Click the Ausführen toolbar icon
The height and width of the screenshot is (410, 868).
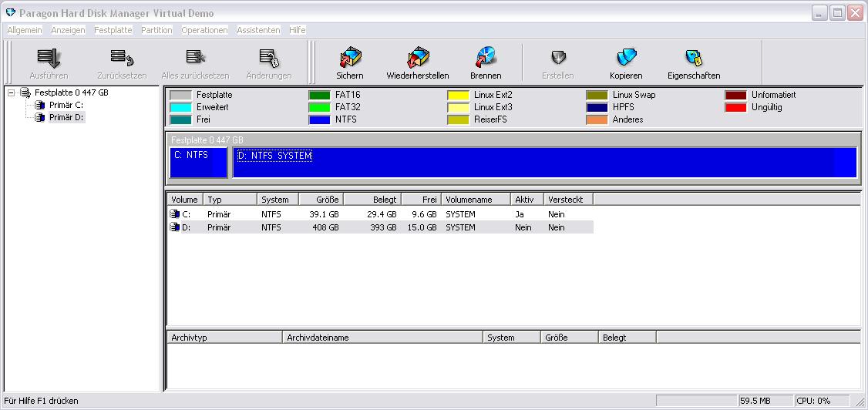[x=49, y=58]
